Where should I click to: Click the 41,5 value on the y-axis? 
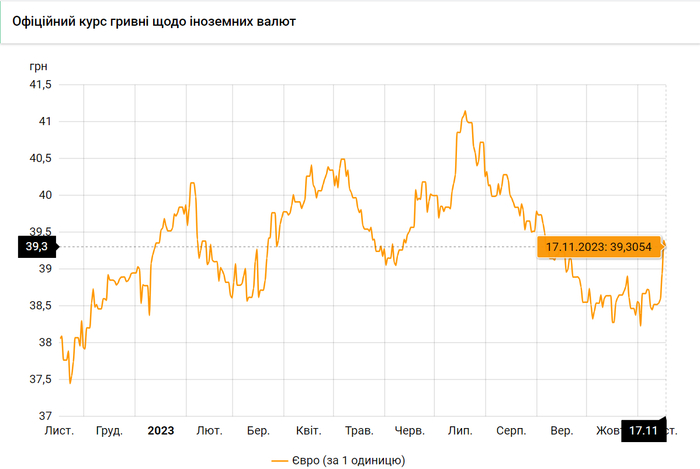39,85
